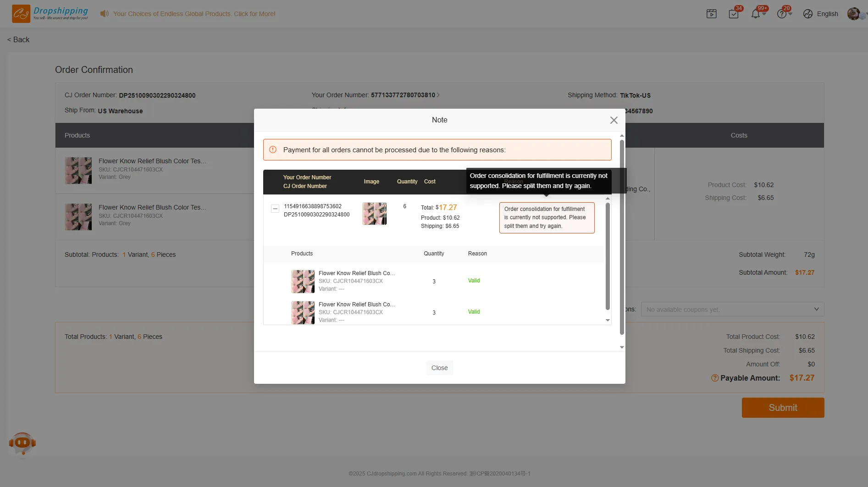Open the coupons dropdown
Viewport: 868px width, 487px height.
tap(732, 309)
